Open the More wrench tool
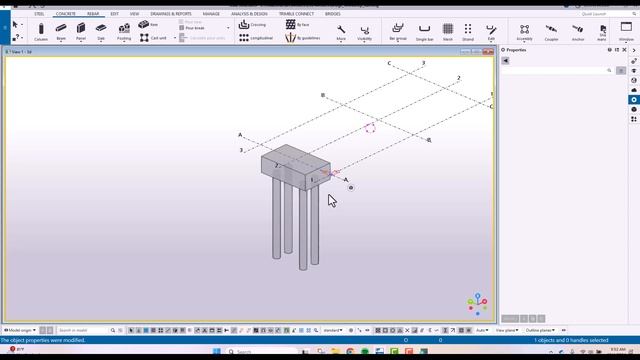 341,32
